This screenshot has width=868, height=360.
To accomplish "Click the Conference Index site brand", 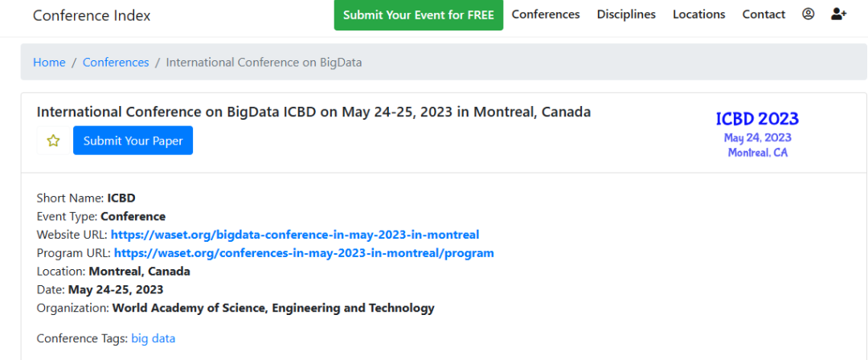I will [x=92, y=15].
